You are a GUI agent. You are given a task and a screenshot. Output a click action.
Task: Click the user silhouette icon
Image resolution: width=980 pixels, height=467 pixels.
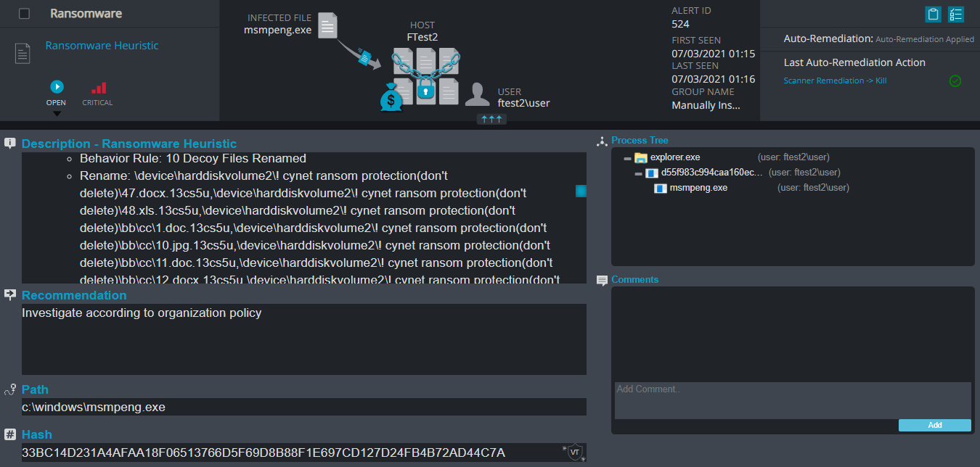[x=477, y=95]
